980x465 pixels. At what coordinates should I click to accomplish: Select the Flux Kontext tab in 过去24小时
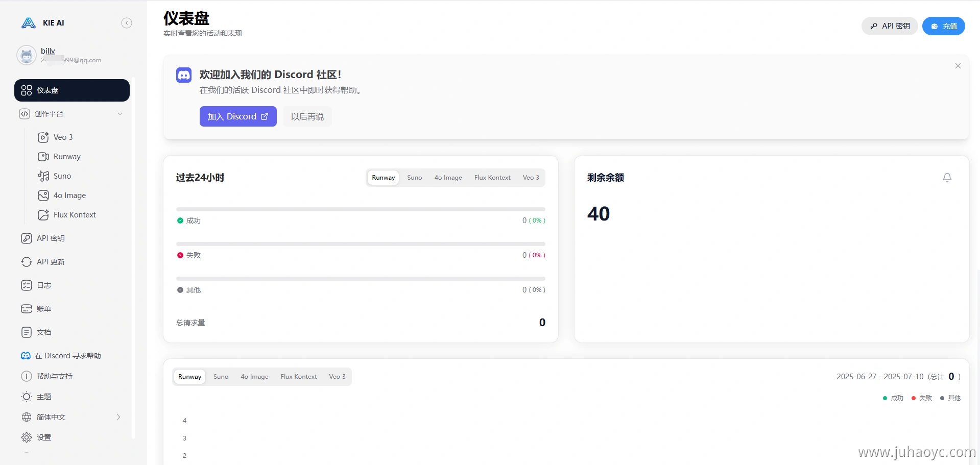click(492, 178)
